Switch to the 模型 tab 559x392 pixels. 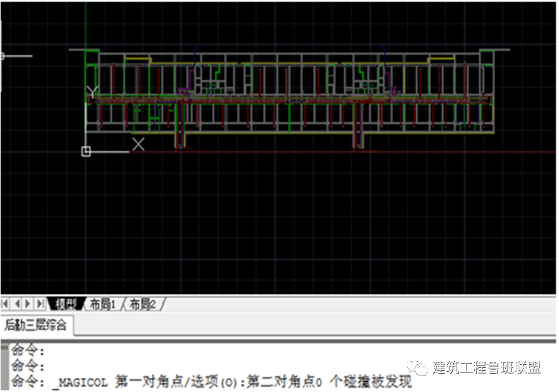(x=66, y=304)
